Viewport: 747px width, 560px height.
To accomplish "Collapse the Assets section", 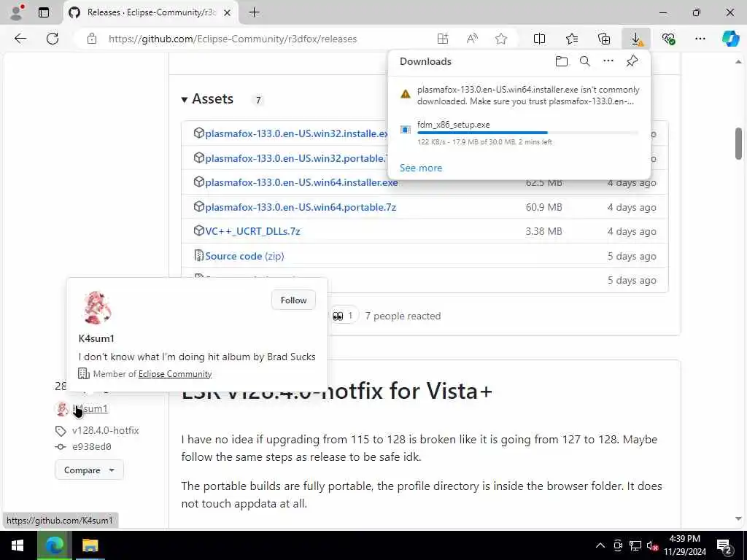I will (185, 99).
